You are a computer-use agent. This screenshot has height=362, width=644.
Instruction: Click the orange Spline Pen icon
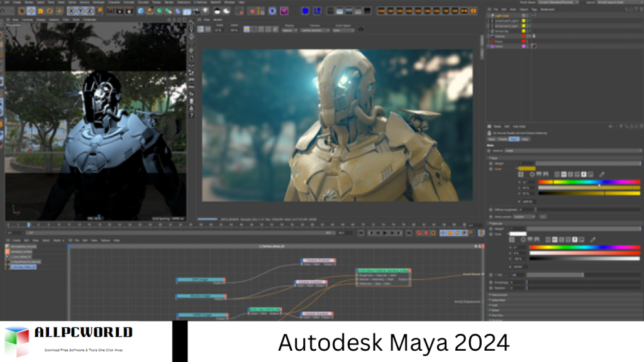[150, 11]
